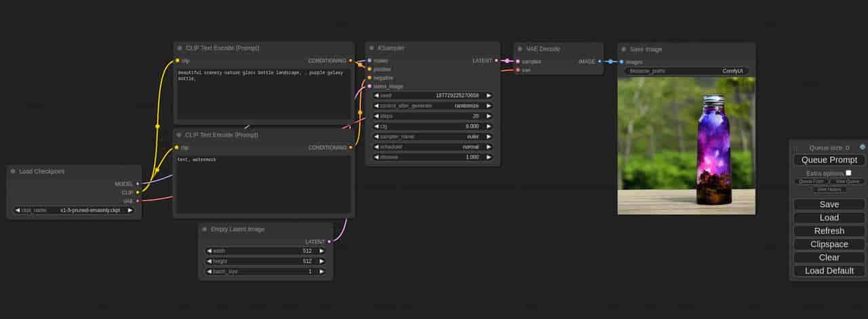Decrease latent height with its left arrow
The height and width of the screenshot is (319, 868).
(x=210, y=261)
